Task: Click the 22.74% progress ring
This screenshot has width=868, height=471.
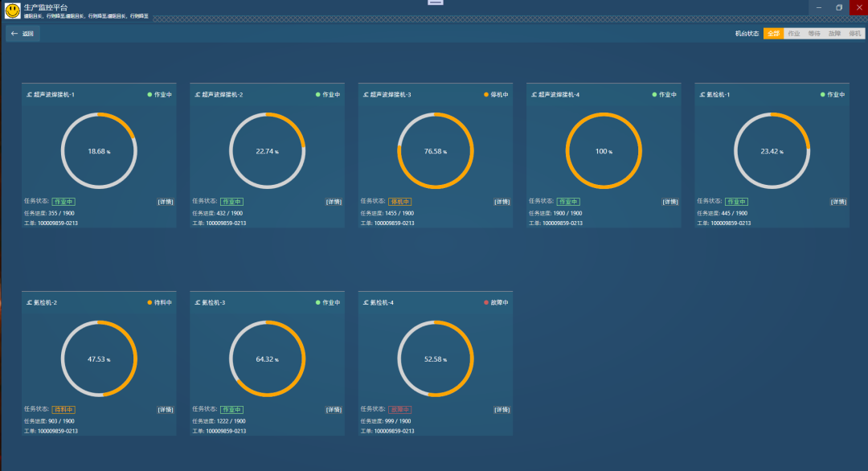Action: click(x=268, y=151)
